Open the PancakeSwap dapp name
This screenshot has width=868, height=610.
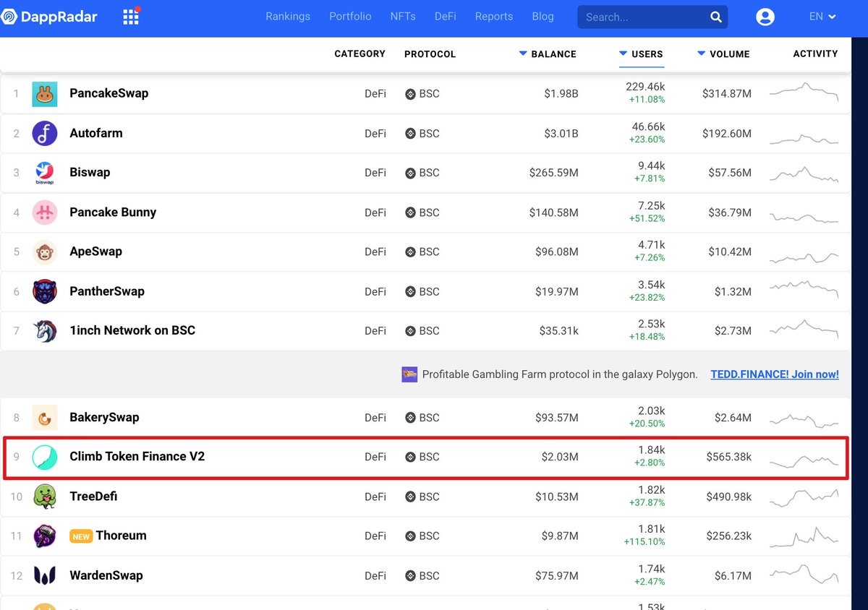[109, 93]
